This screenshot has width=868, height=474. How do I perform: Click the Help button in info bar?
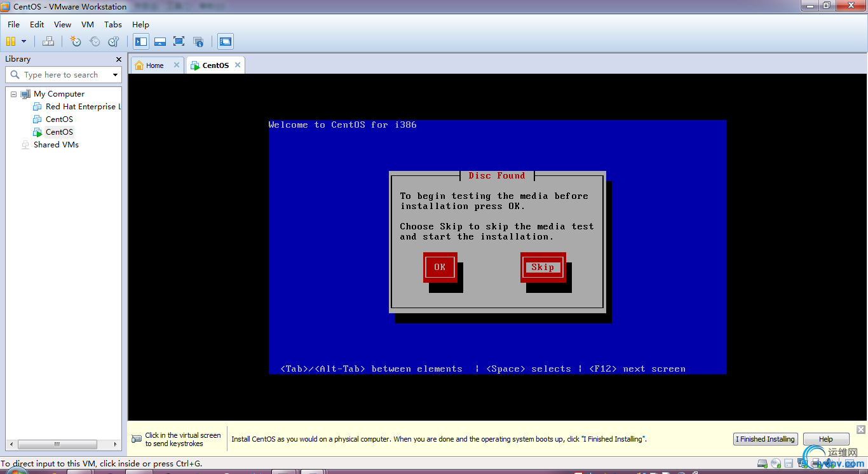pos(826,439)
